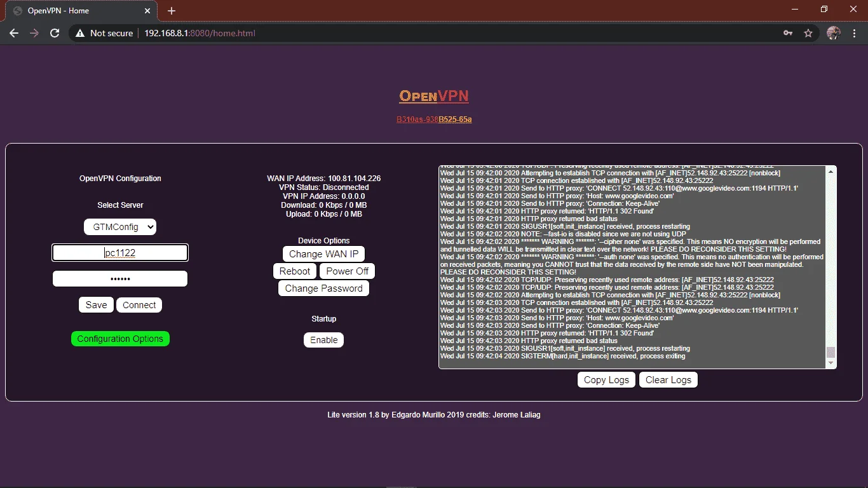Click the browser forward arrow

click(34, 33)
